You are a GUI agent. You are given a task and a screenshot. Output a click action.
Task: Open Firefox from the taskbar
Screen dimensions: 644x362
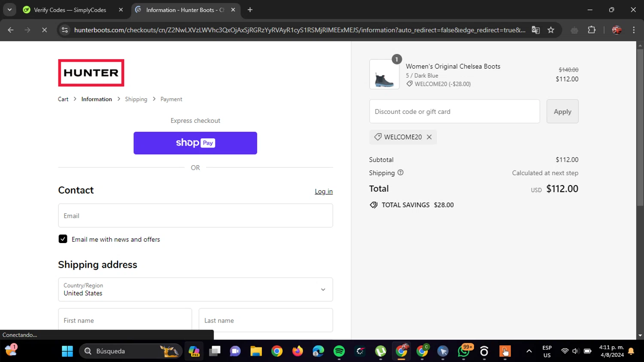pyautogui.click(x=298, y=351)
